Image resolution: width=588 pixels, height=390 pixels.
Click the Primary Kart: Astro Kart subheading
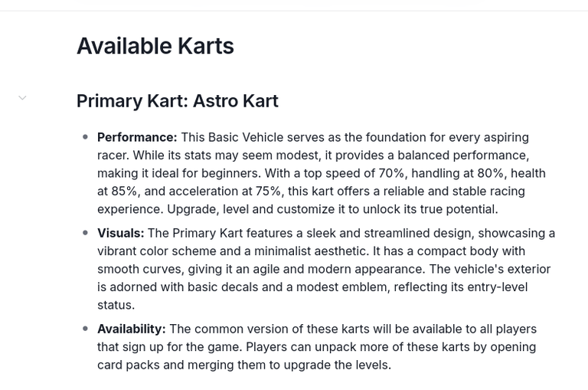point(178,101)
